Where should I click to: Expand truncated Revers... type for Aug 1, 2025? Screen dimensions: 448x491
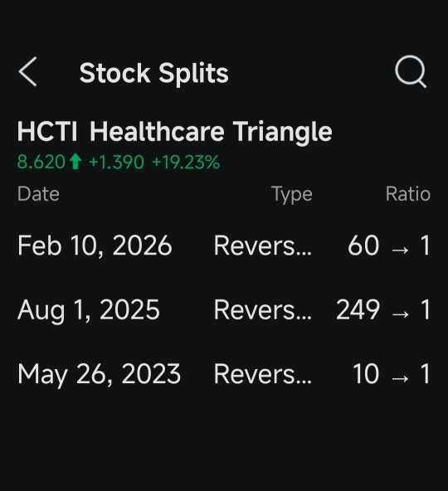(262, 310)
